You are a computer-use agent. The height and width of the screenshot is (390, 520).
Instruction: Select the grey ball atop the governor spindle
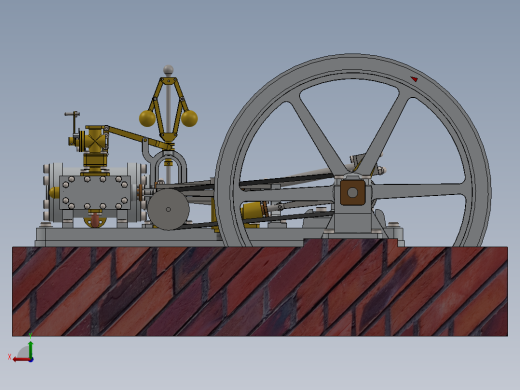click(x=168, y=70)
